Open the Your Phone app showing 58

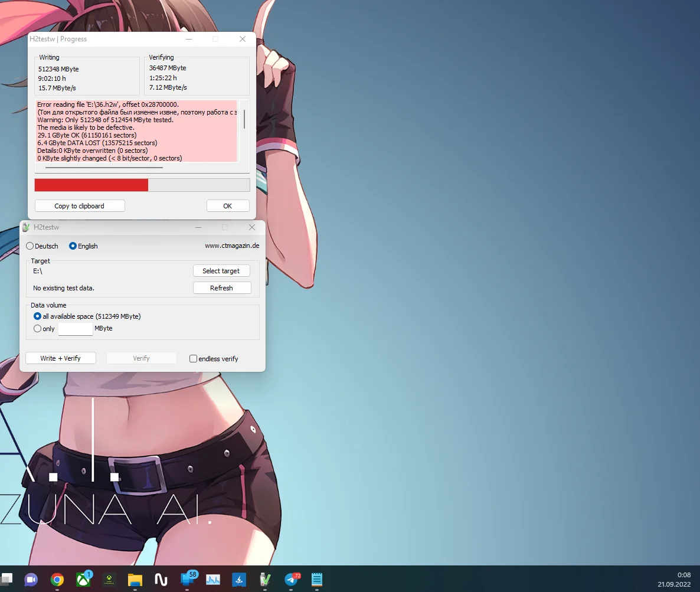click(x=188, y=579)
